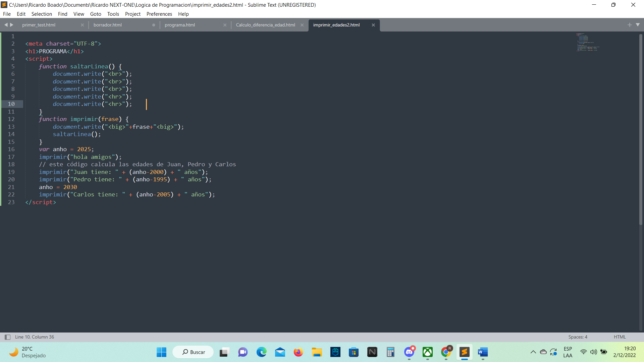Viewport: 644px width, 362px height.
Task: Open the Tools menu
Action: click(113, 14)
